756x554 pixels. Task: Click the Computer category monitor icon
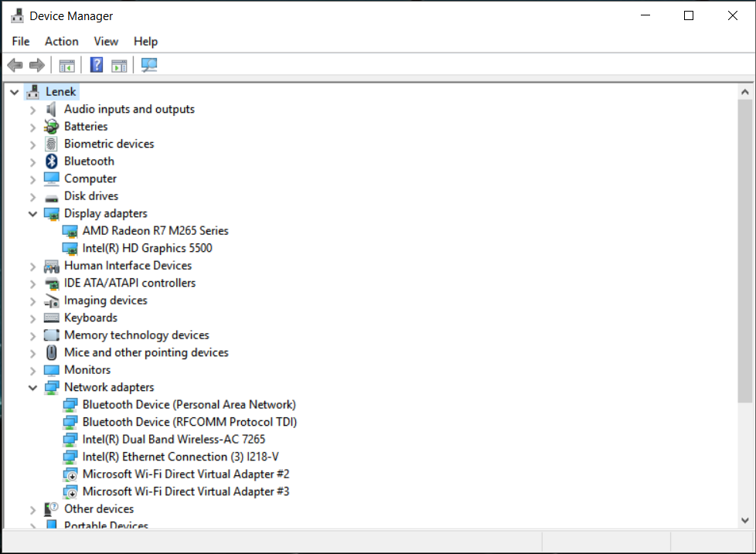[x=52, y=178]
